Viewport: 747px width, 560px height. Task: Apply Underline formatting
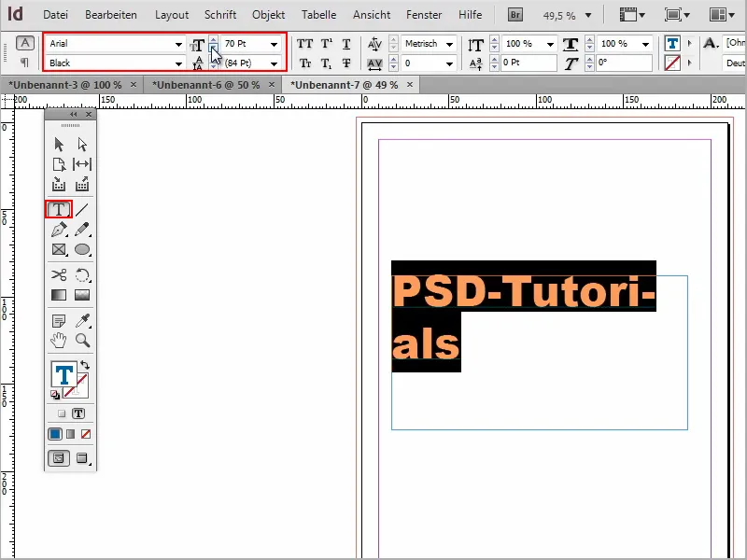[346, 44]
